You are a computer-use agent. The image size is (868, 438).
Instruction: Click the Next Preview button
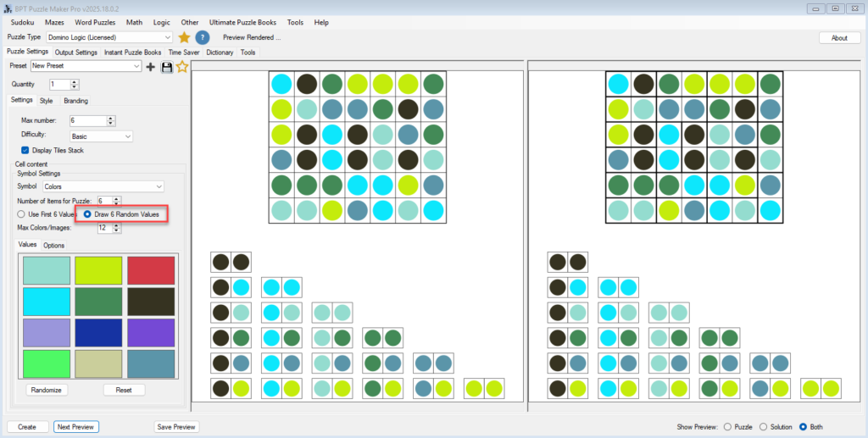(76, 427)
